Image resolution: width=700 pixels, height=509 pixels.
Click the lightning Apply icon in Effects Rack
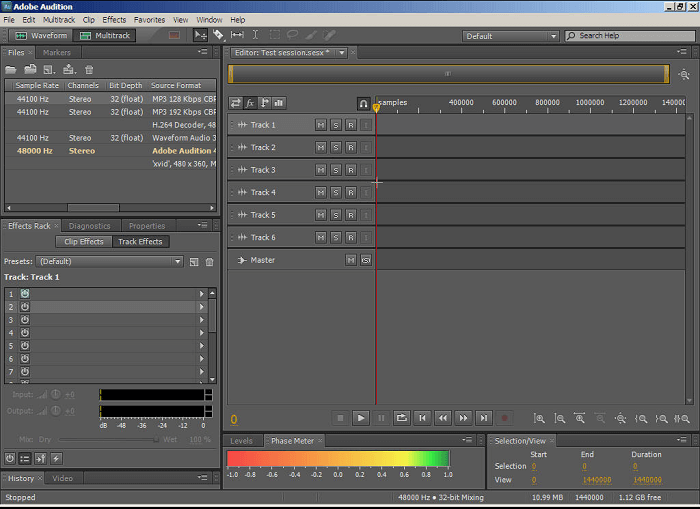pos(56,459)
